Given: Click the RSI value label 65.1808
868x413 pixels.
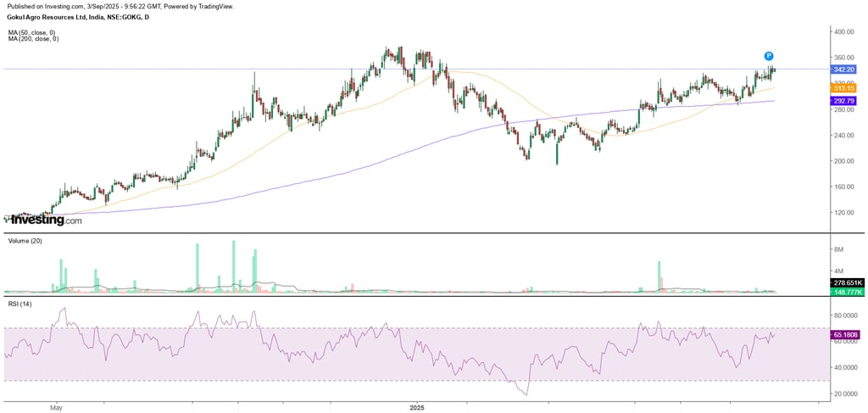Looking at the screenshot, I should (x=845, y=334).
